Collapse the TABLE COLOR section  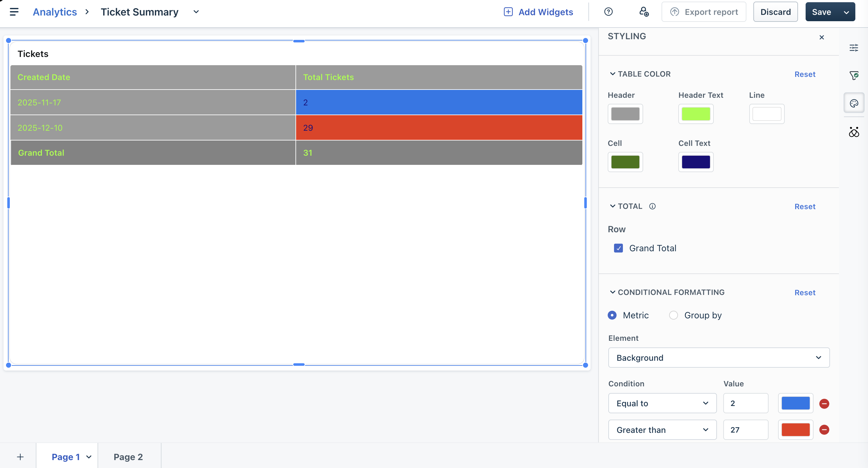(612, 74)
